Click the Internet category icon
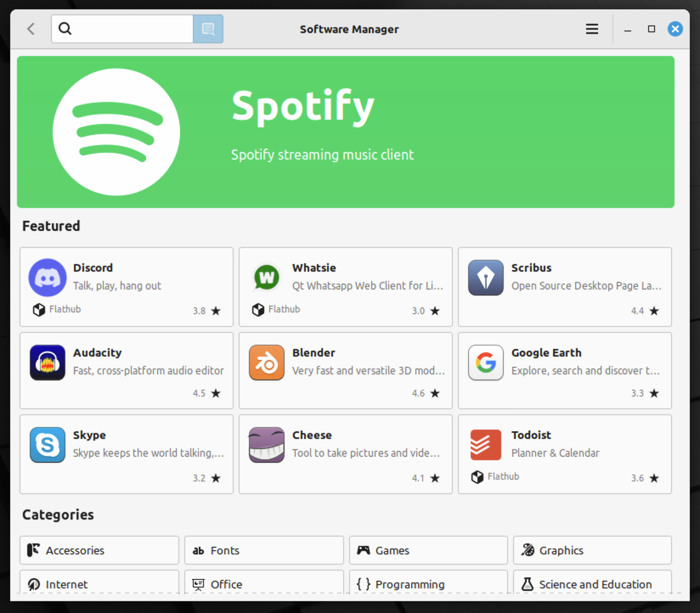 [34, 585]
